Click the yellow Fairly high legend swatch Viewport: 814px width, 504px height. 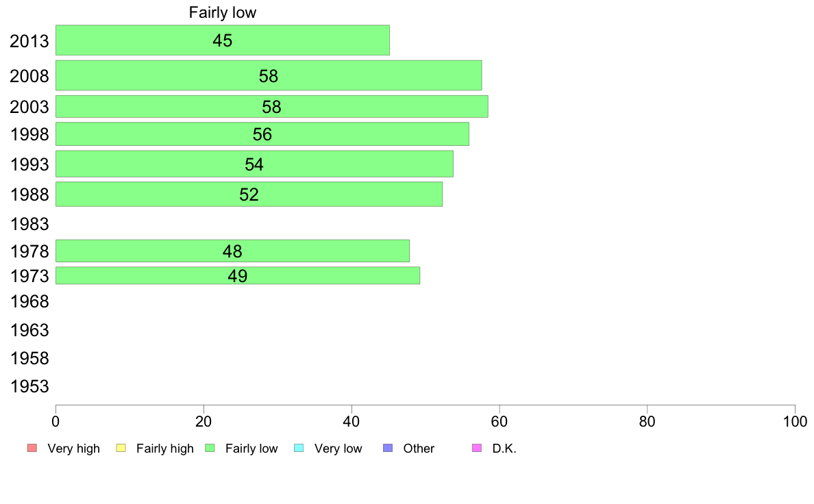pyautogui.click(x=121, y=448)
